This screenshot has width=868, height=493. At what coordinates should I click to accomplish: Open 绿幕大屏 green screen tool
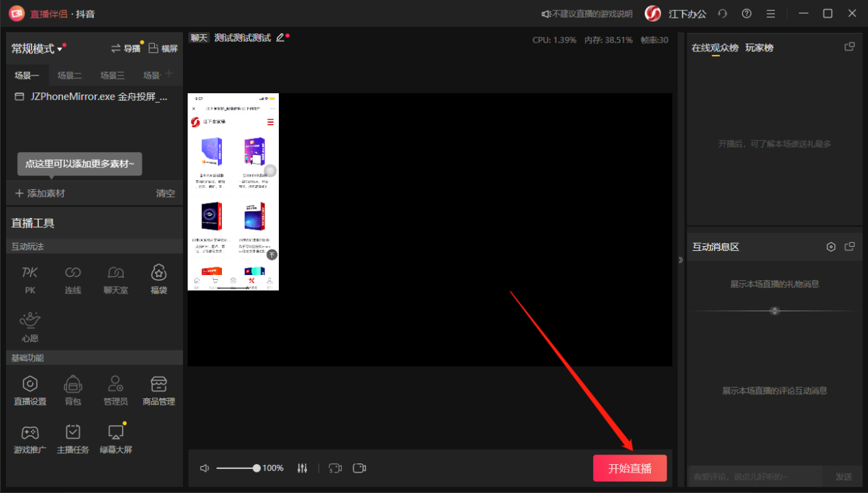click(x=116, y=439)
